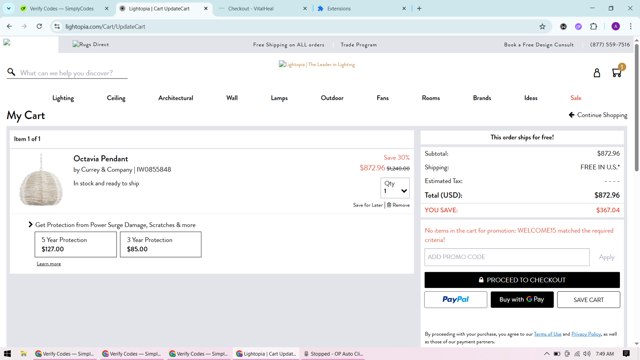
Task: Open the Qty dropdown
Action: (395, 188)
